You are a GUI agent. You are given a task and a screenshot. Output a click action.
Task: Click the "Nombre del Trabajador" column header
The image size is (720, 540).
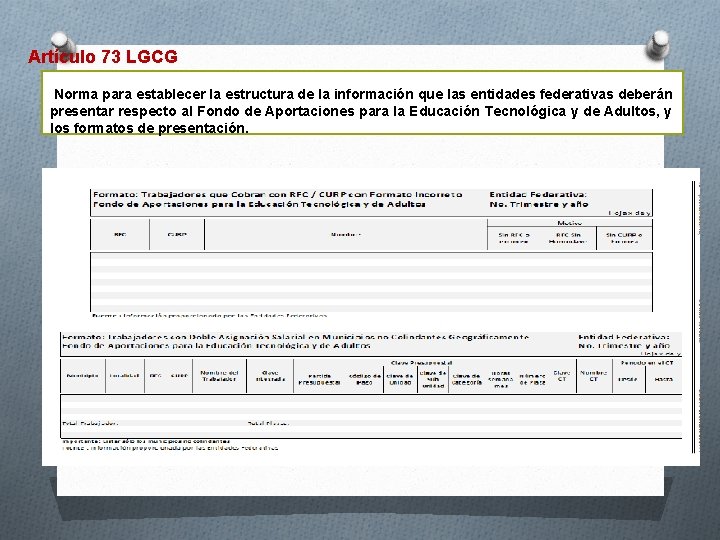tap(219, 376)
